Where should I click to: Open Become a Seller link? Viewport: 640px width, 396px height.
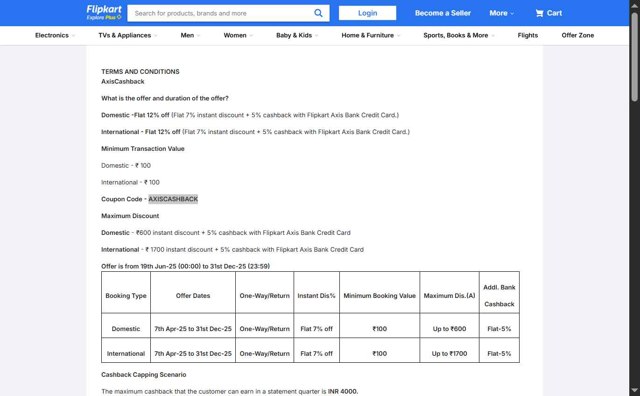point(443,13)
